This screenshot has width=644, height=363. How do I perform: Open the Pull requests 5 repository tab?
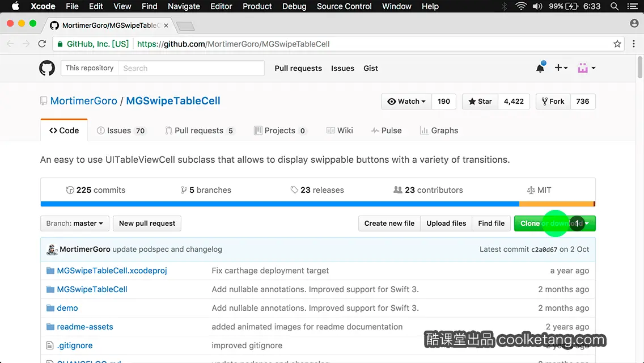pos(200,130)
